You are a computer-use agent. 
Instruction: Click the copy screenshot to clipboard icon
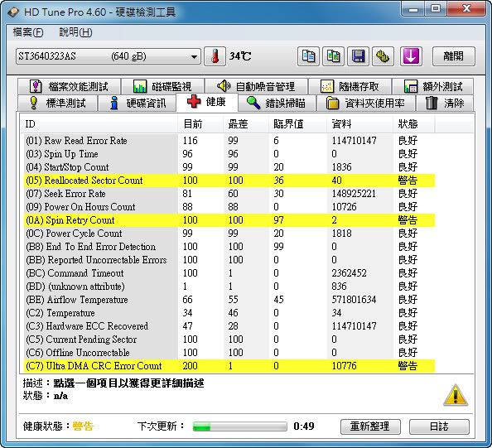coord(333,56)
